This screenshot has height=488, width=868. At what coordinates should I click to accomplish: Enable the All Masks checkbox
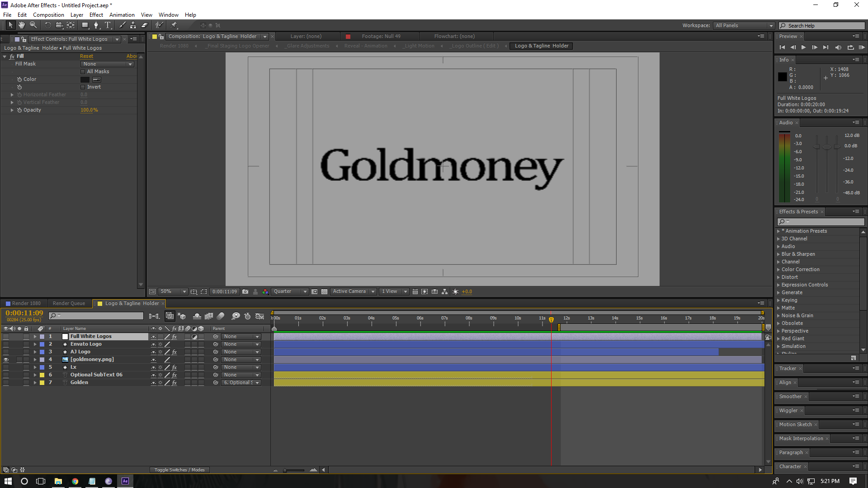click(83, 72)
